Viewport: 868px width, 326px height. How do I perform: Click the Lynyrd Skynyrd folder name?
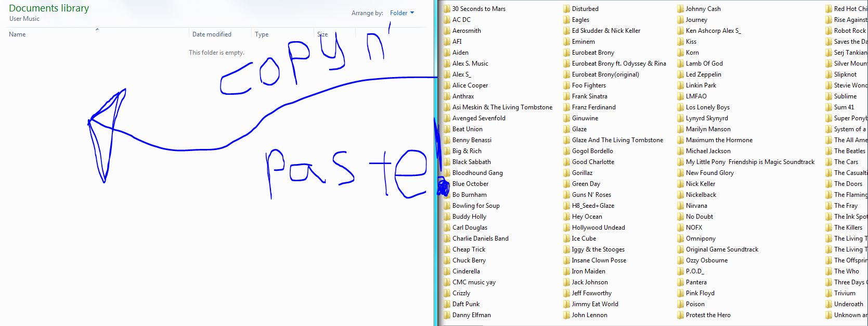point(707,118)
